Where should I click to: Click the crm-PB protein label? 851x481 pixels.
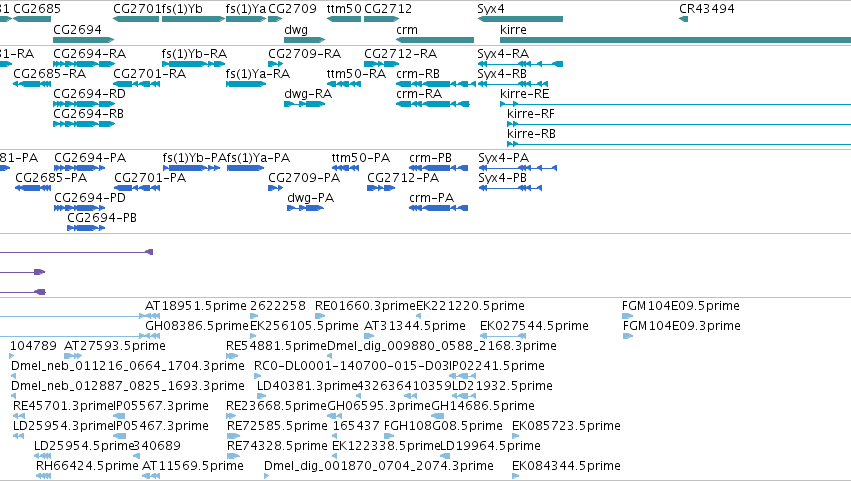(x=430, y=158)
